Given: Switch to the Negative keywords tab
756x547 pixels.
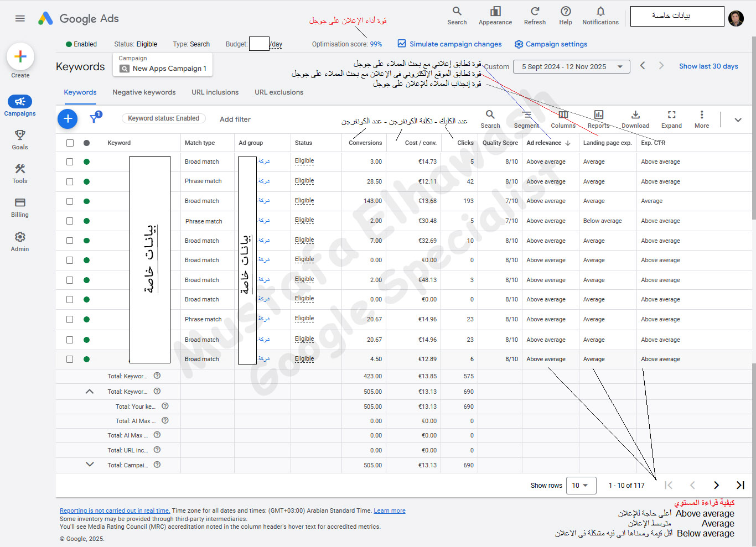Looking at the screenshot, I should click(x=144, y=92).
